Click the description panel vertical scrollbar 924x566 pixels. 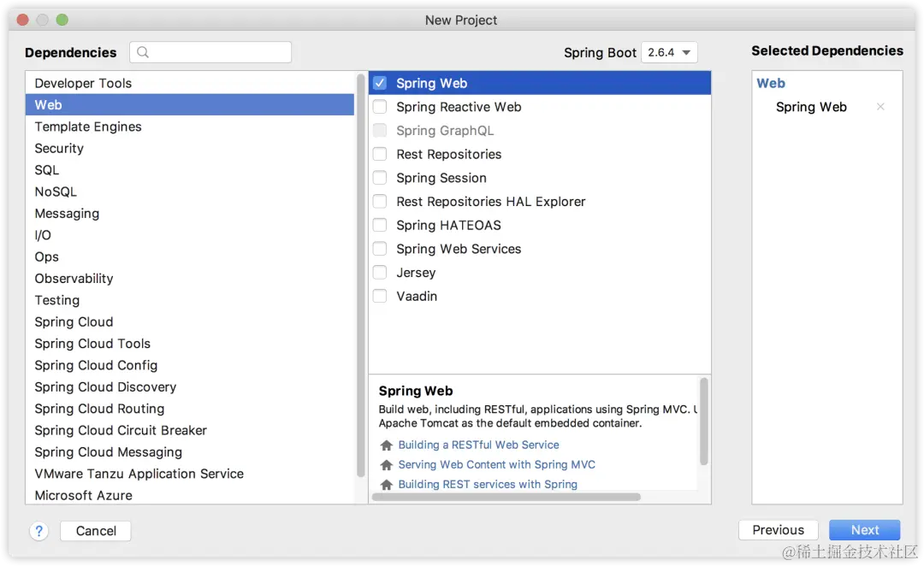703,422
